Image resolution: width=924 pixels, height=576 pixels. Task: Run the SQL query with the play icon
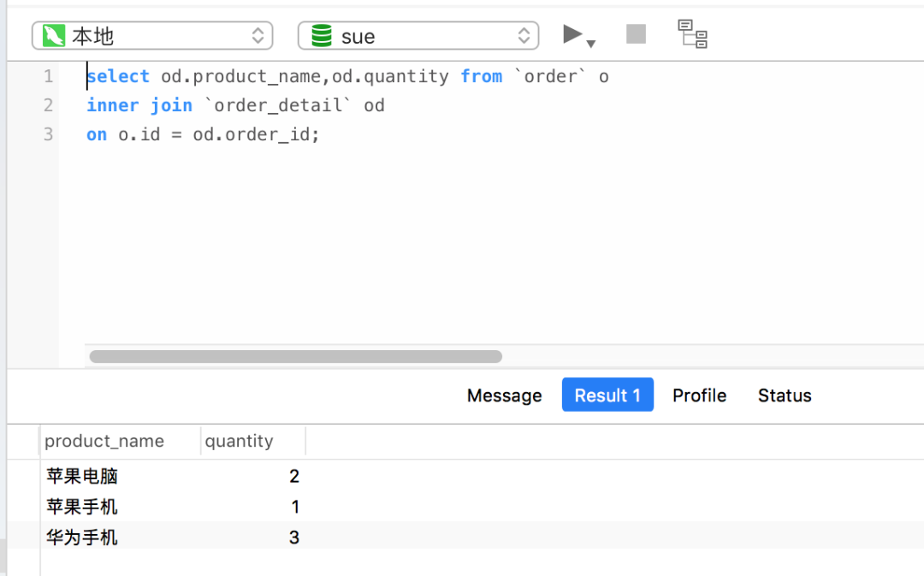click(x=570, y=34)
